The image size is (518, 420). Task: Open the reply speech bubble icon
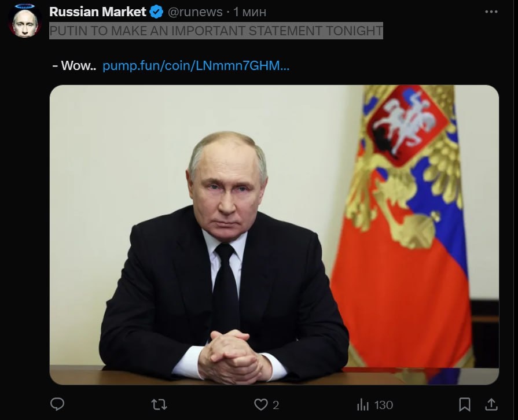(x=57, y=404)
